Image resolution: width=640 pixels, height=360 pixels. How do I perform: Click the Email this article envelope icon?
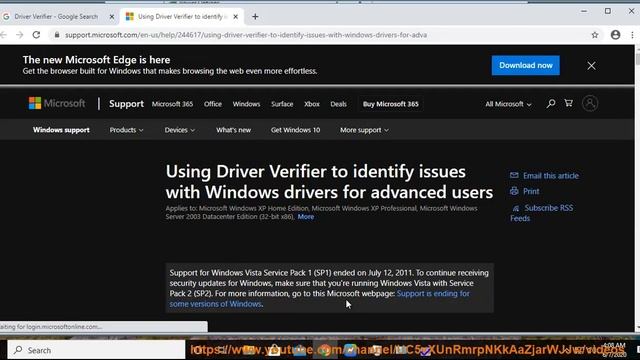(x=514, y=176)
